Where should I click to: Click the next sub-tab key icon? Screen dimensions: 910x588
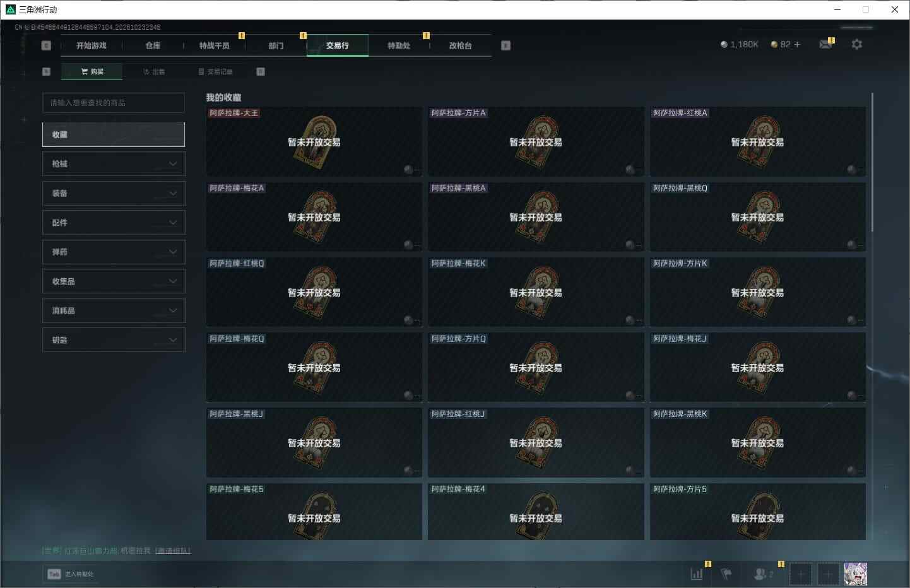tap(261, 71)
